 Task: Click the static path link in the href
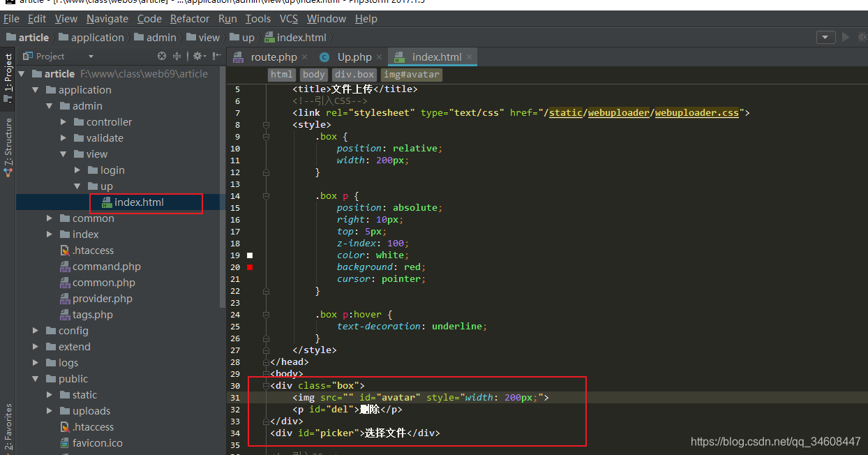coord(566,112)
